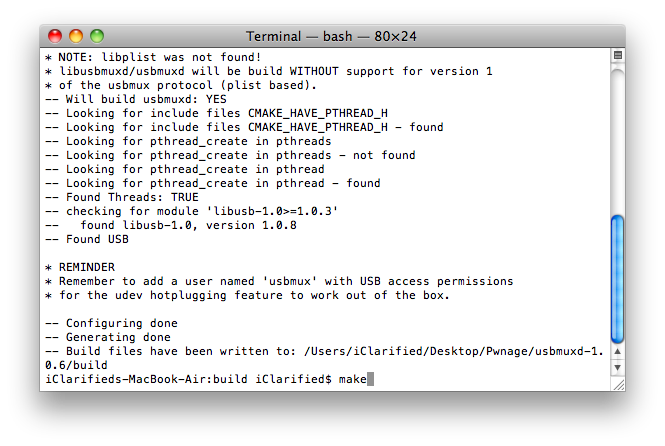Click the split pane icon above the scrollbar
The height and width of the screenshot is (446, 665).
(x=617, y=55)
